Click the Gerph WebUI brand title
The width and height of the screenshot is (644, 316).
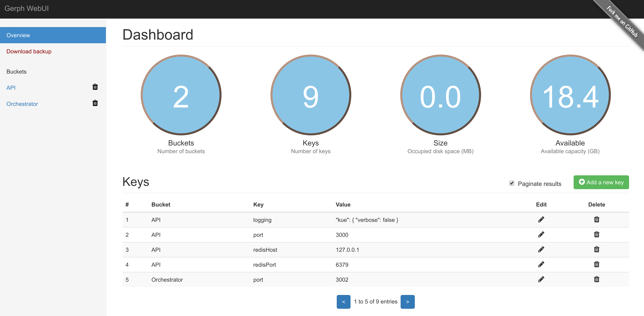tap(26, 8)
